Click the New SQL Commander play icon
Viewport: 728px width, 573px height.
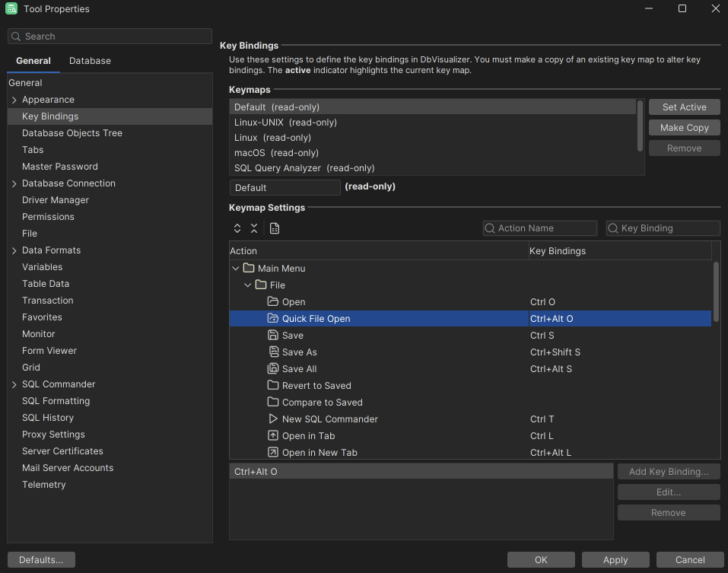pyautogui.click(x=272, y=419)
